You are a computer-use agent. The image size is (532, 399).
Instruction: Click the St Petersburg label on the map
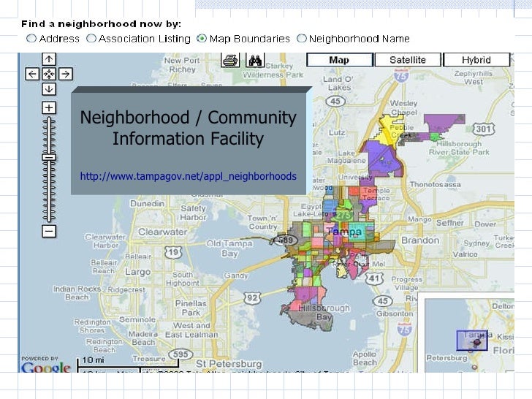[x=229, y=364]
